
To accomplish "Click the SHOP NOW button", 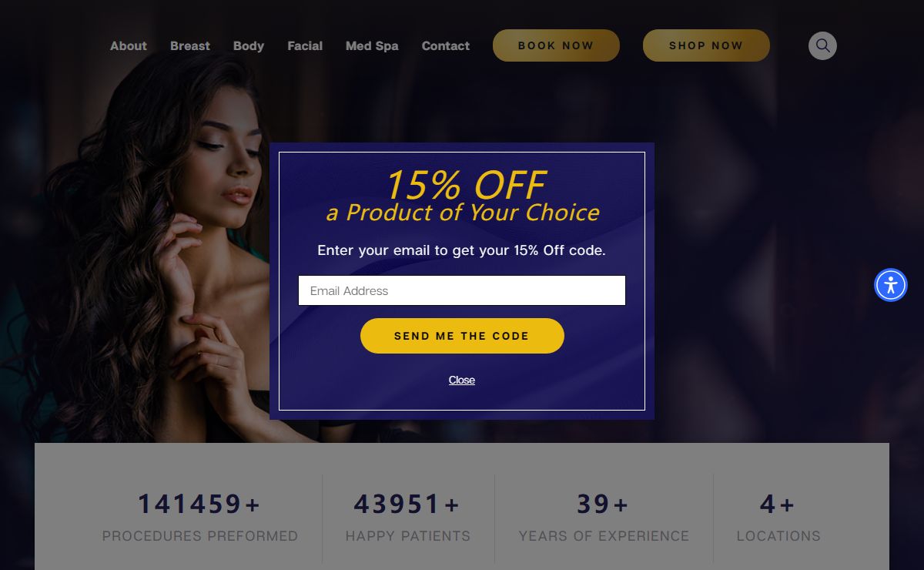I will (x=706, y=45).
